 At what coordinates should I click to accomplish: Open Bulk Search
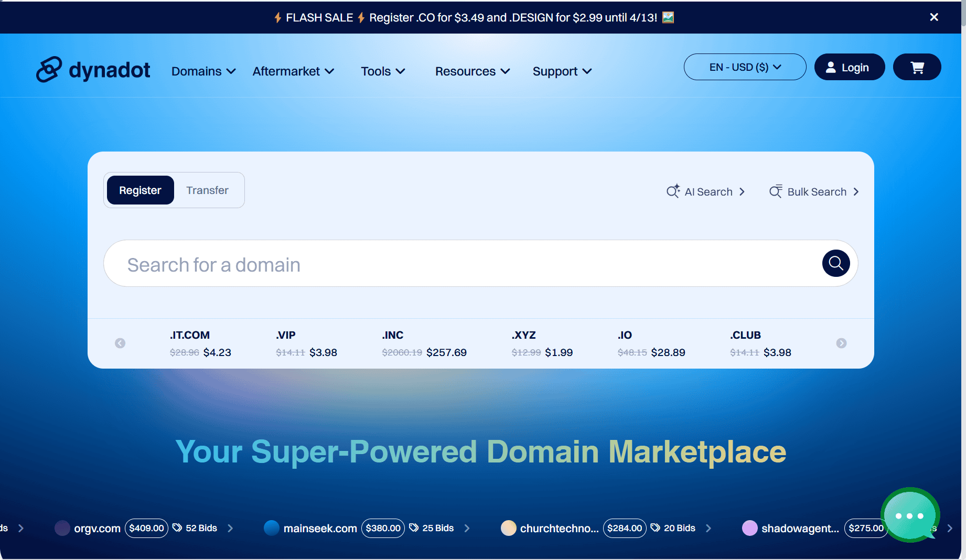(x=814, y=192)
